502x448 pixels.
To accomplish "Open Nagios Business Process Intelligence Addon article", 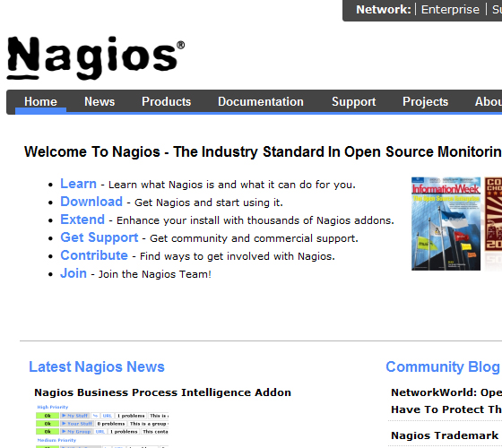I will pos(162,392).
